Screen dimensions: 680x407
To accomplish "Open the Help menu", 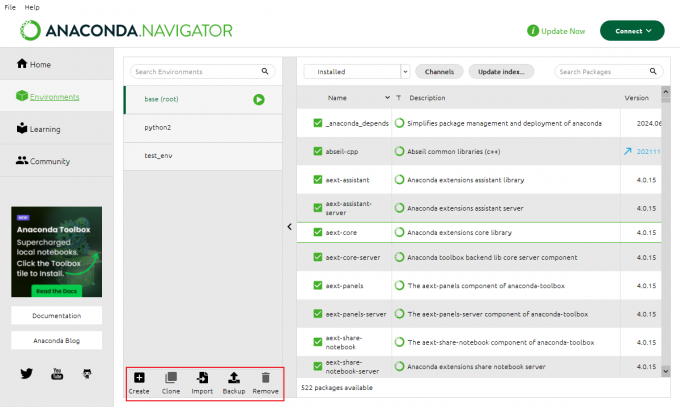I will coord(32,7).
